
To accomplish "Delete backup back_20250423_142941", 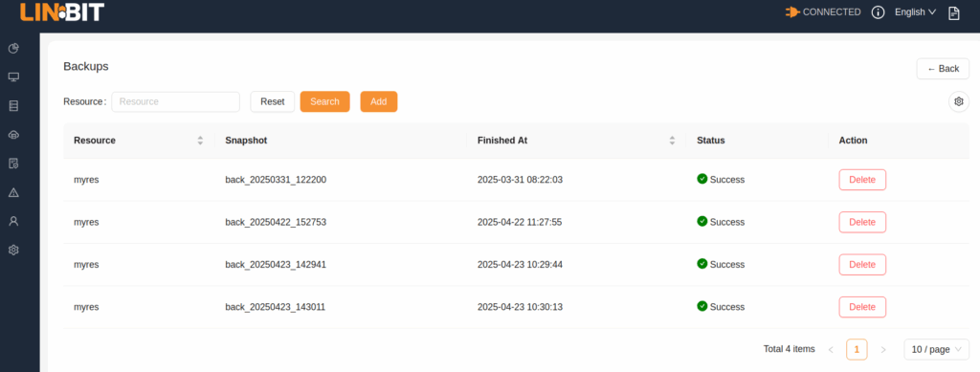I will [x=862, y=265].
